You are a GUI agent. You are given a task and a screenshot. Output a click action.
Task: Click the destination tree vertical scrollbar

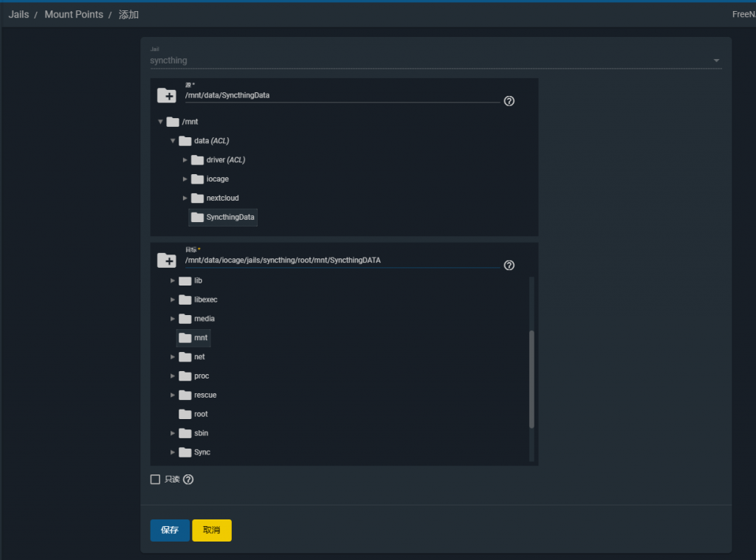point(532,378)
